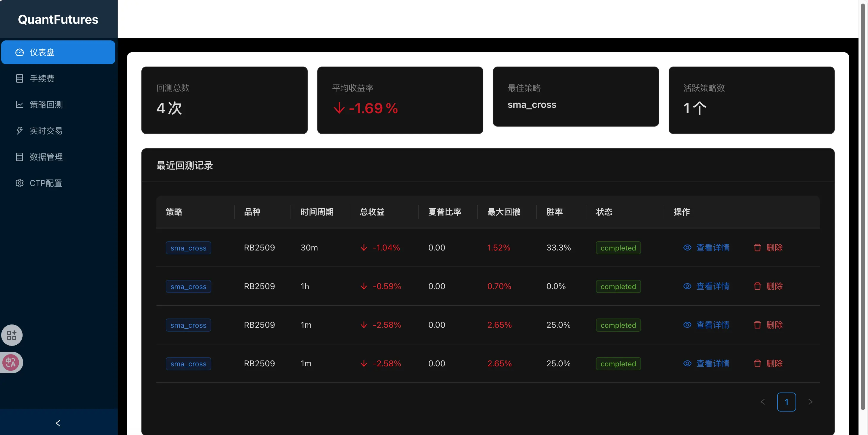The width and height of the screenshot is (868, 435).
Task: Click 删除 for the -0.59% backtest
Action: (774, 286)
